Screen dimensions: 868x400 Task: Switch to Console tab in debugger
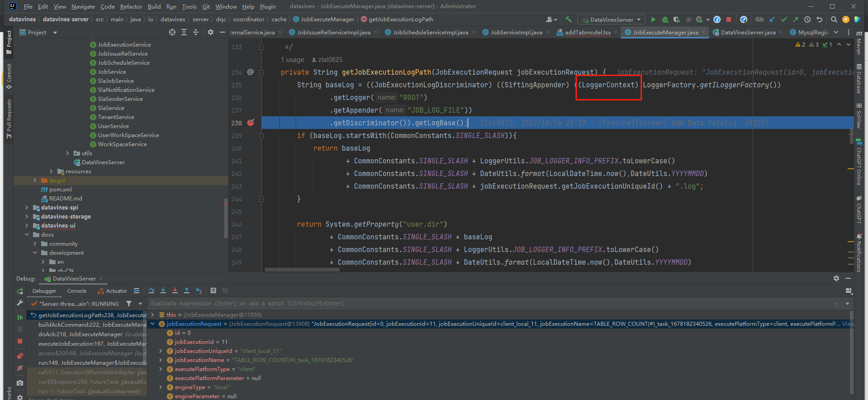pos(77,291)
